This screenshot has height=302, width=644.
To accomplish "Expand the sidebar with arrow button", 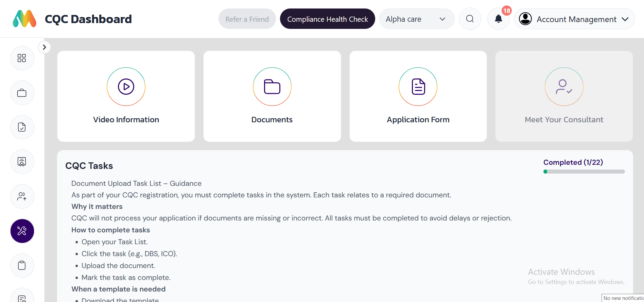I will pyautogui.click(x=45, y=47).
